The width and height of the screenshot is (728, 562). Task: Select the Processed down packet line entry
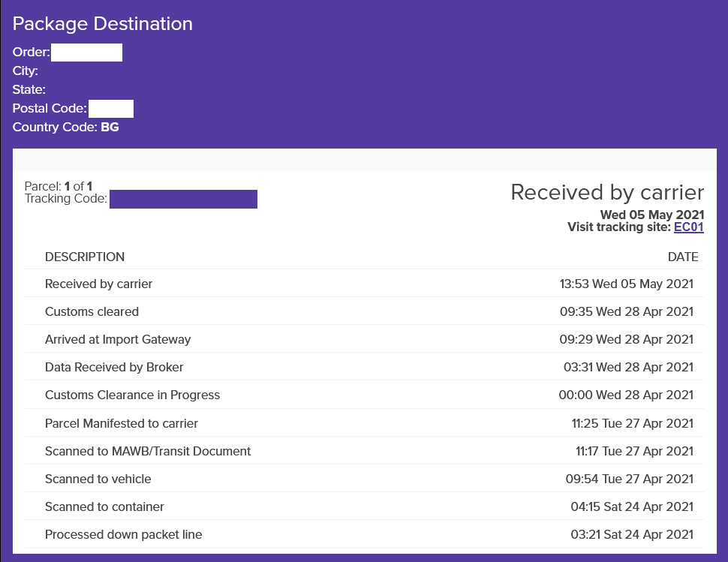click(x=123, y=534)
